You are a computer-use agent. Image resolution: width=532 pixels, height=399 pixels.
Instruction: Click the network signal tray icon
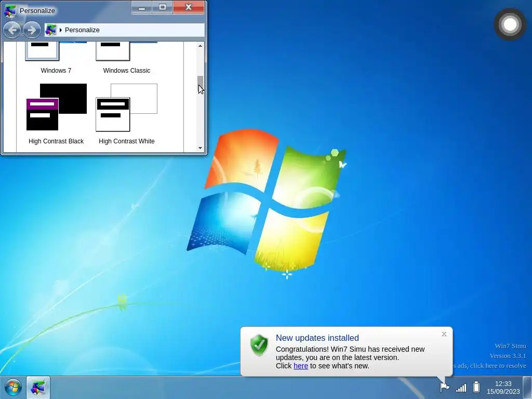pyautogui.click(x=461, y=387)
